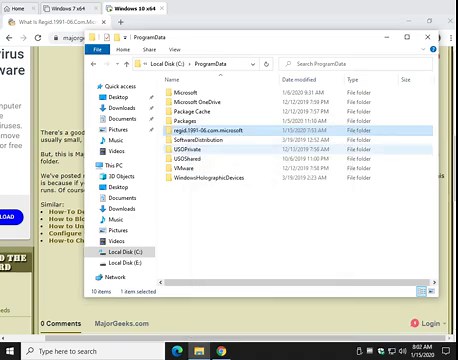Click Properties icon in Quick Access toolbar
The width and height of the screenshot is (458, 360).
[x=107, y=37]
